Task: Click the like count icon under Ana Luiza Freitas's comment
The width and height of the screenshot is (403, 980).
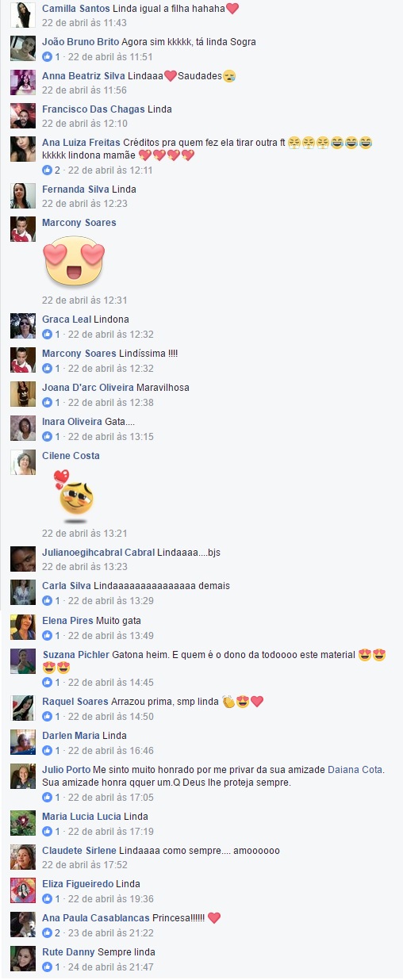Action: (x=47, y=170)
